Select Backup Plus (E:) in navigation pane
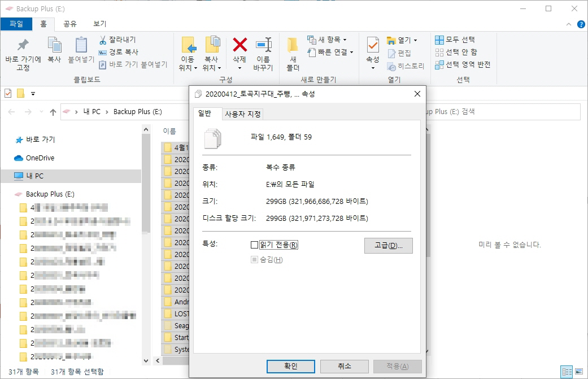 click(x=50, y=194)
